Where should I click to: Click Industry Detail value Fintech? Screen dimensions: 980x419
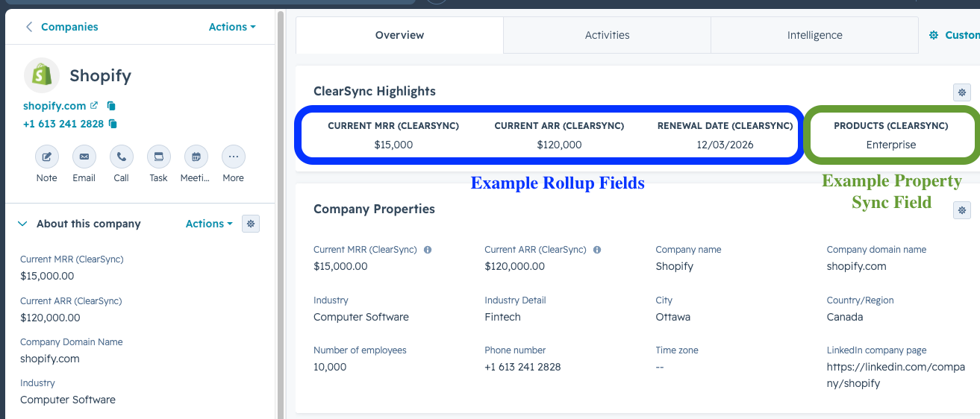point(503,317)
